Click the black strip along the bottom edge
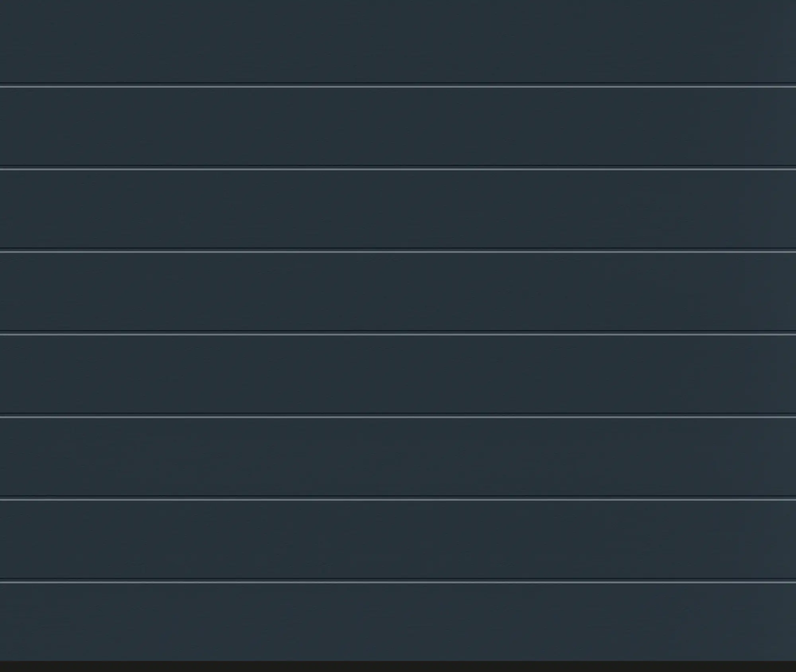 point(398,666)
